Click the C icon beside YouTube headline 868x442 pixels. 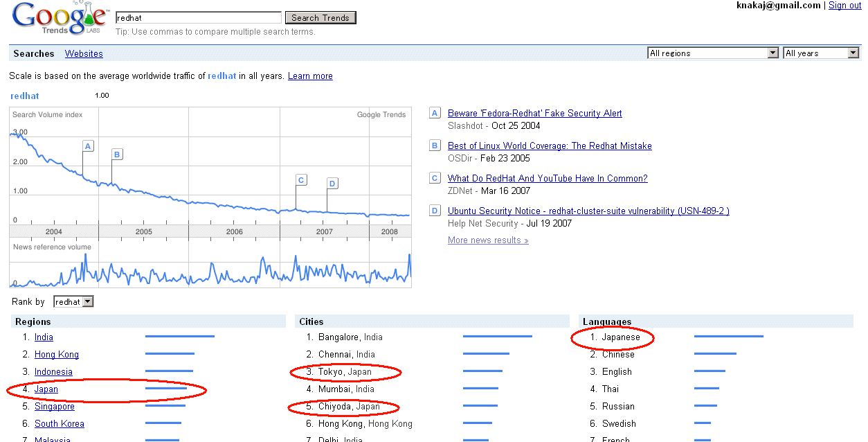(435, 178)
